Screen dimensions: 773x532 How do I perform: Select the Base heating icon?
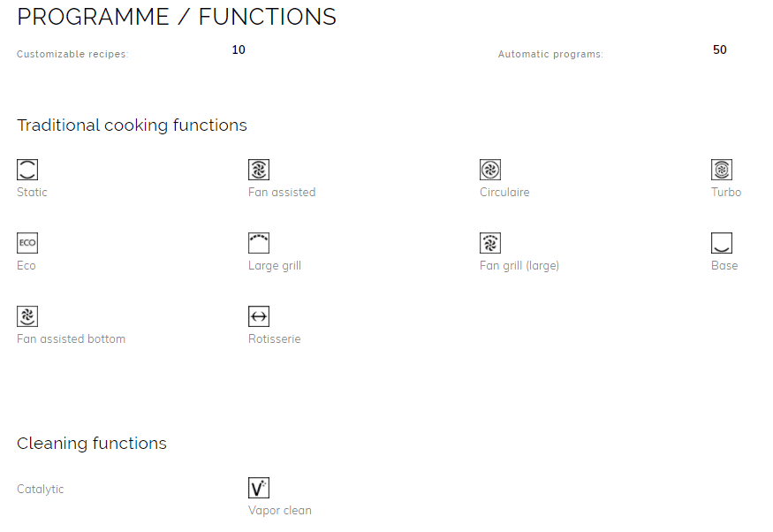(x=722, y=243)
